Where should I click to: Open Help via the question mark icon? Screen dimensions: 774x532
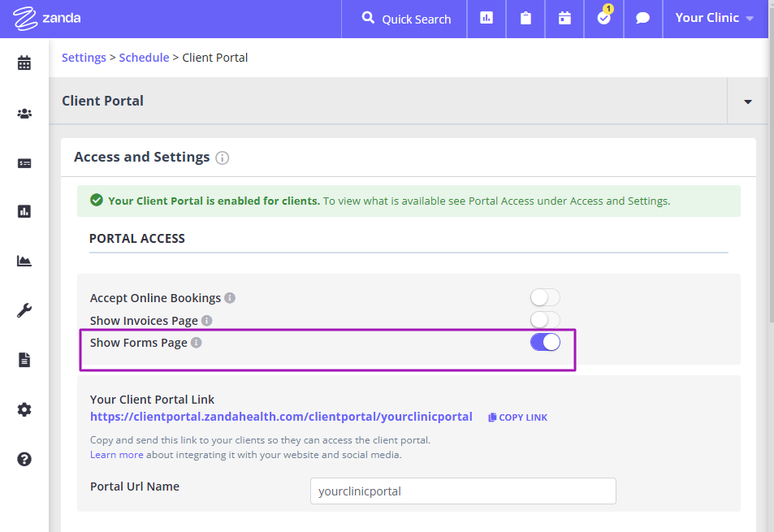tap(24, 458)
